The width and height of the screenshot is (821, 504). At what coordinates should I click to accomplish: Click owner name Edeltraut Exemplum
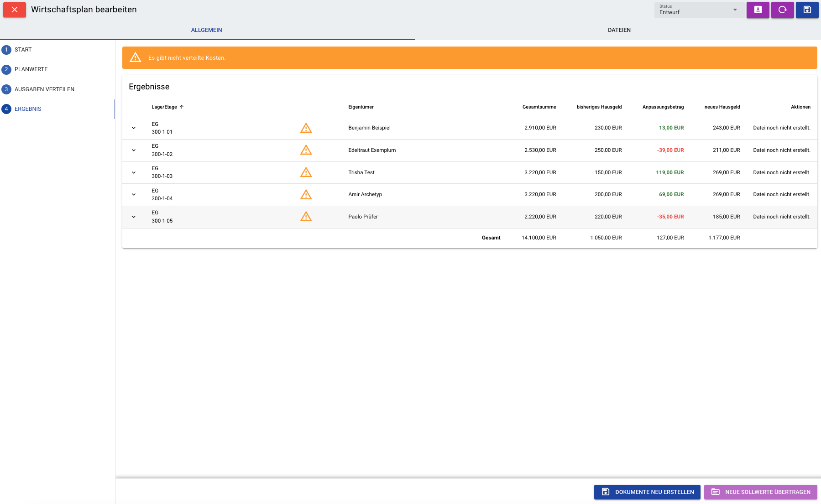point(372,151)
